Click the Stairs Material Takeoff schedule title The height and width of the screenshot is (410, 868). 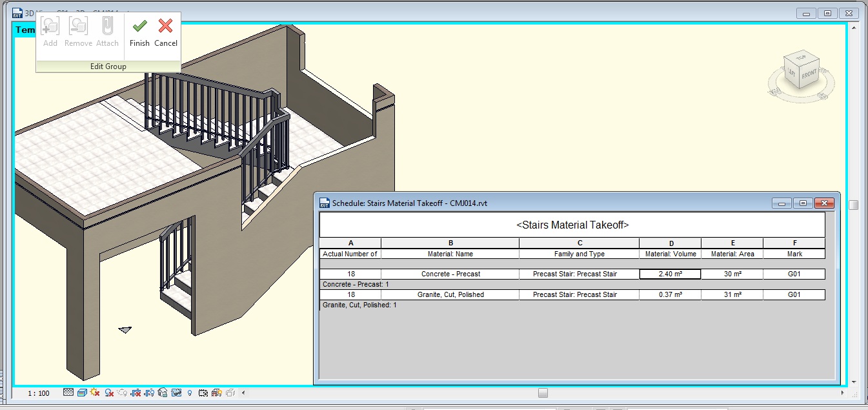click(572, 225)
